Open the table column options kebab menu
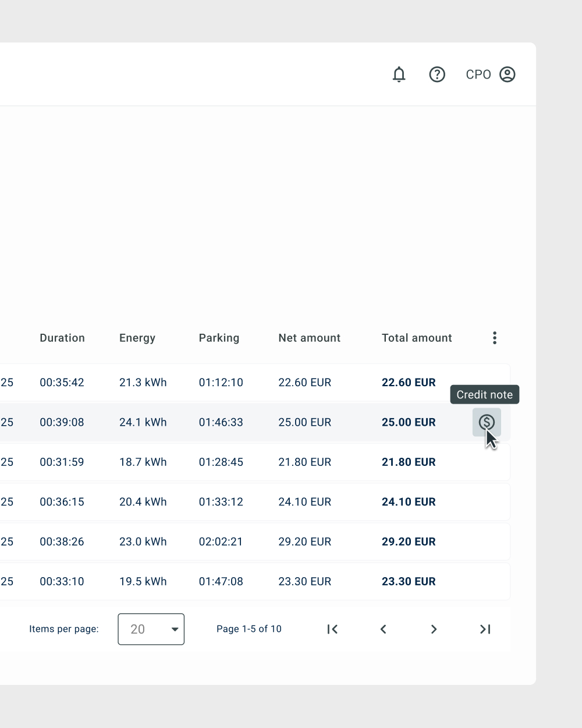 pos(495,338)
